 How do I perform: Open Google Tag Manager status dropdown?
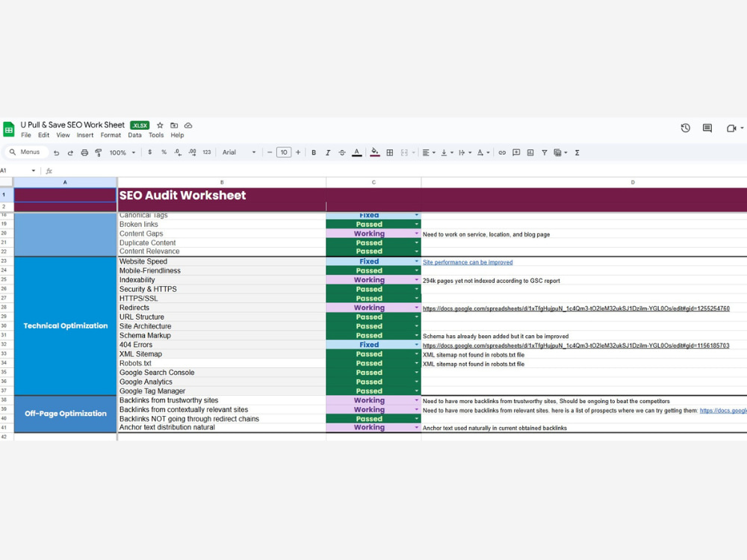click(416, 391)
